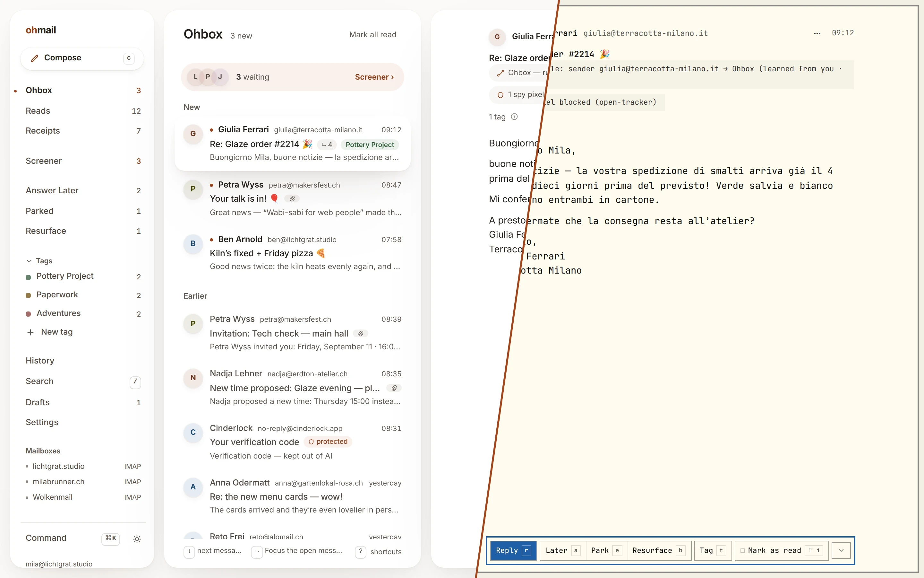Click Mark all read
Screen dimensions: 924x578
click(x=373, y=35)
